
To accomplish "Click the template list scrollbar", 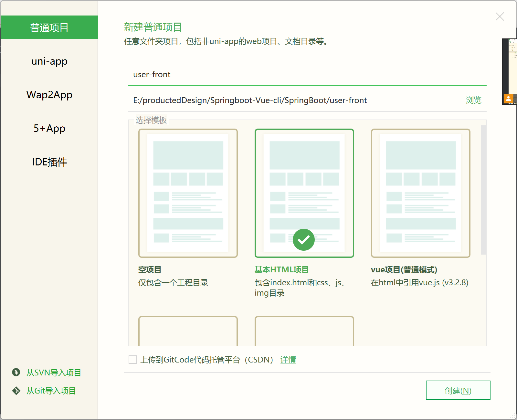I will tap(483, 190).
